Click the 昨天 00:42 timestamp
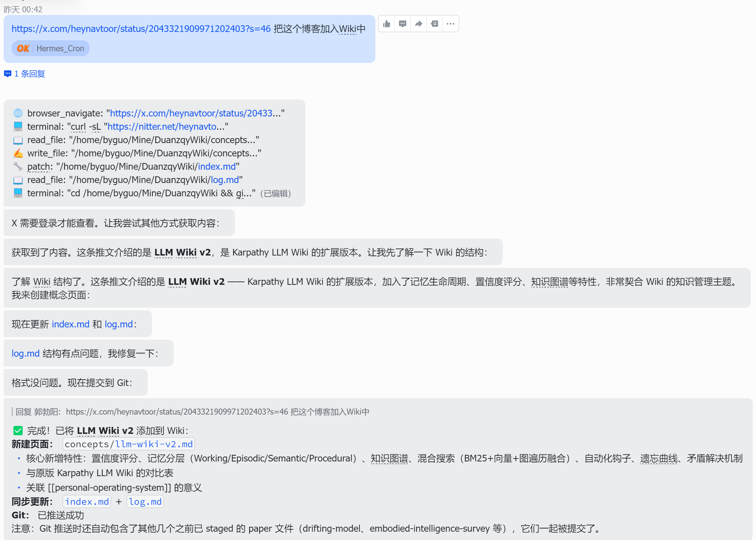 point(23,10)
